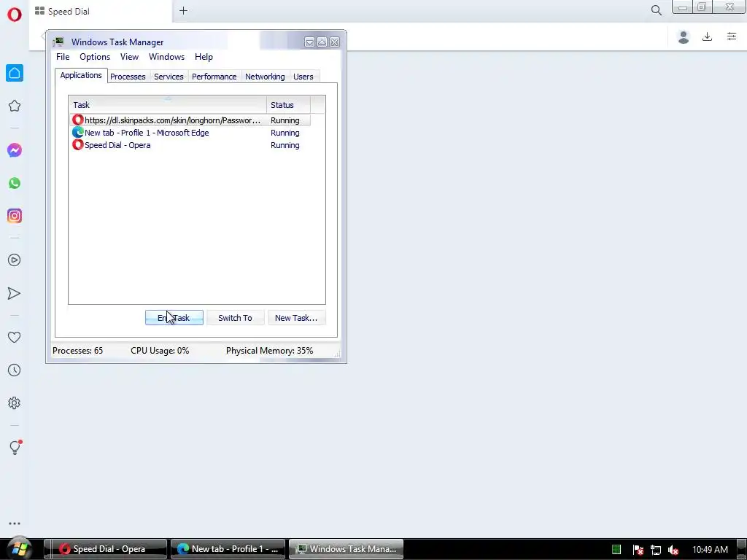Open the Opera downloads icon
Image resolution: width=747 pixels, height=560 pixels.
(708, 36)
